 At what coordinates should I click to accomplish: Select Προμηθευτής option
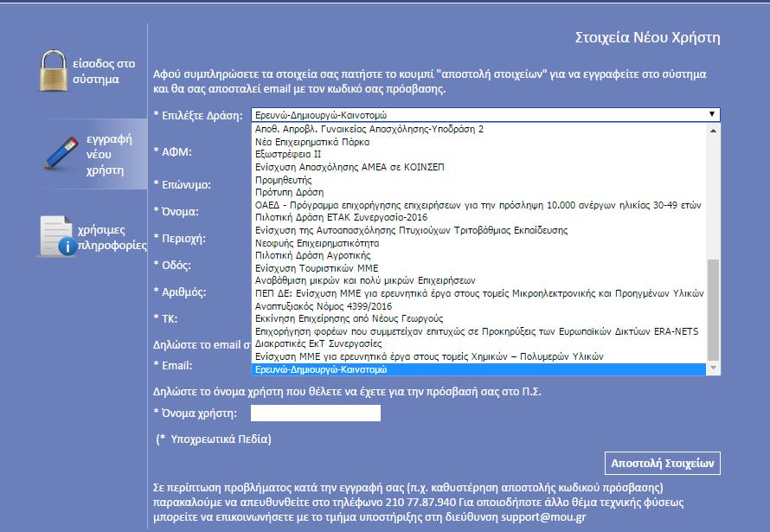tap(478, 180)
